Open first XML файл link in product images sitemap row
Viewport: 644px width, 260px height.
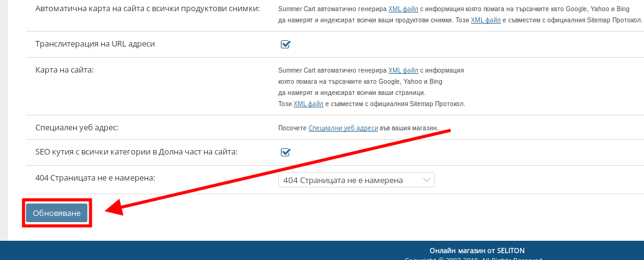[x=403, y=9]
